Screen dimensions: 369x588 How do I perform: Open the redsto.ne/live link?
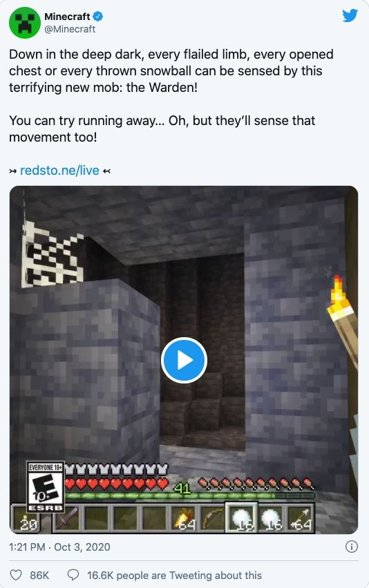(59, 170)
